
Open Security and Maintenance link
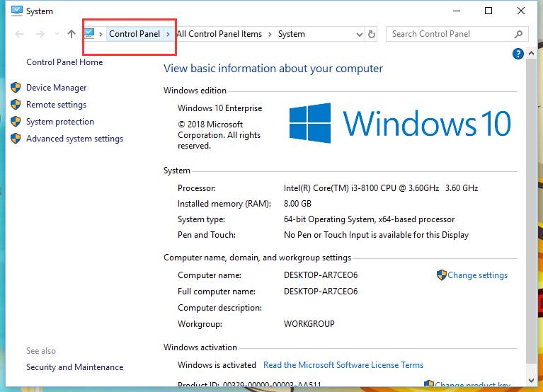coord(75,367)
